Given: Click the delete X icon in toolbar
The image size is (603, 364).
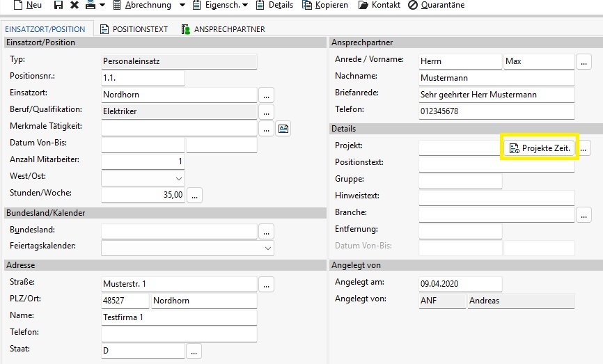Looking at the screenshot, I should click(75, 5).
